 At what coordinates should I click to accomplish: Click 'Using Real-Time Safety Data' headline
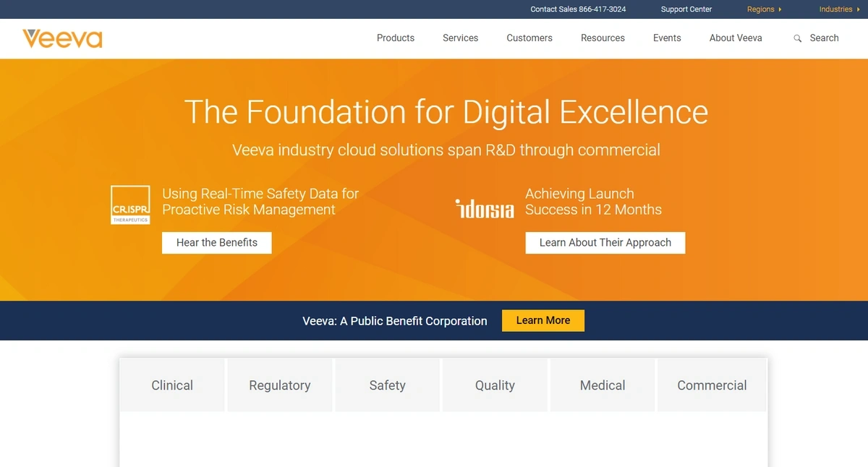click(260, 202)
